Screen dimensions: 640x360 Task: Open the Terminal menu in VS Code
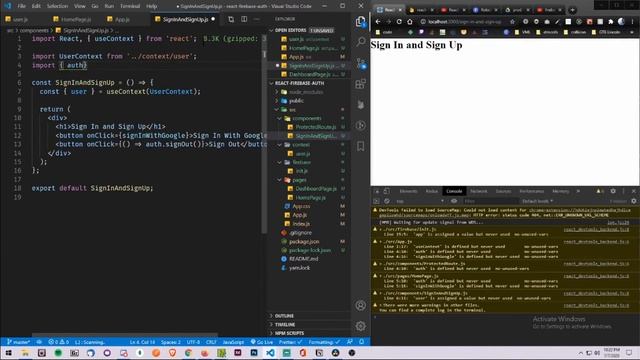tap(130, 6)
